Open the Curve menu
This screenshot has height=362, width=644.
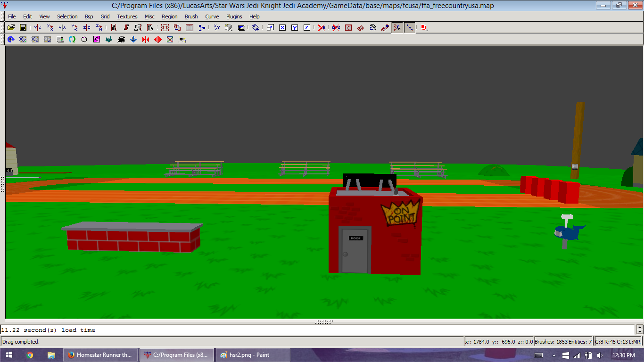click(212, 16)
